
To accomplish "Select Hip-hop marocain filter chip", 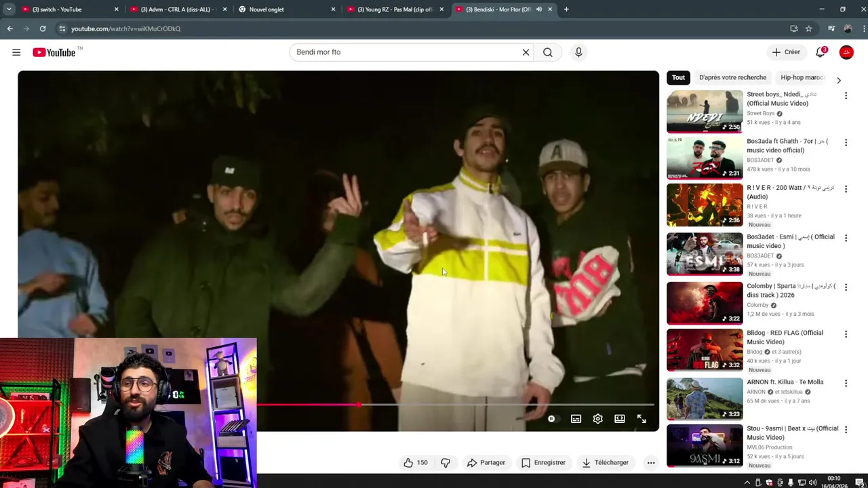I will tap(802, 77).
